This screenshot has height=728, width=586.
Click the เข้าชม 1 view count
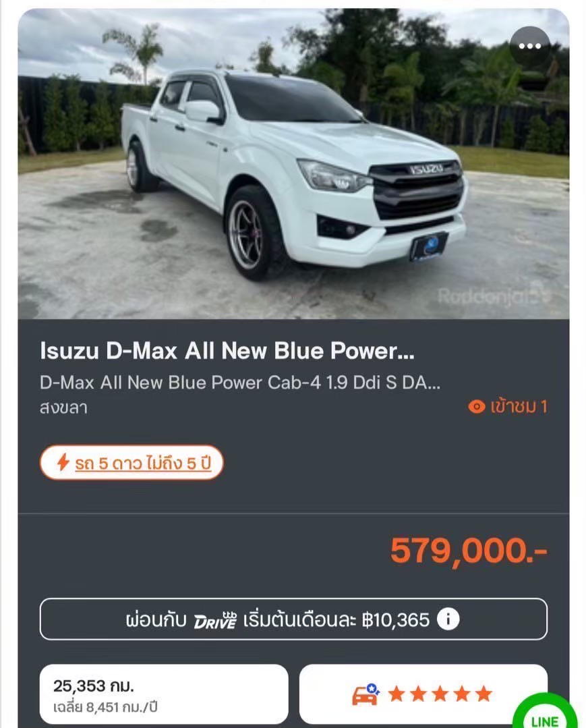(x=519, y=407)
